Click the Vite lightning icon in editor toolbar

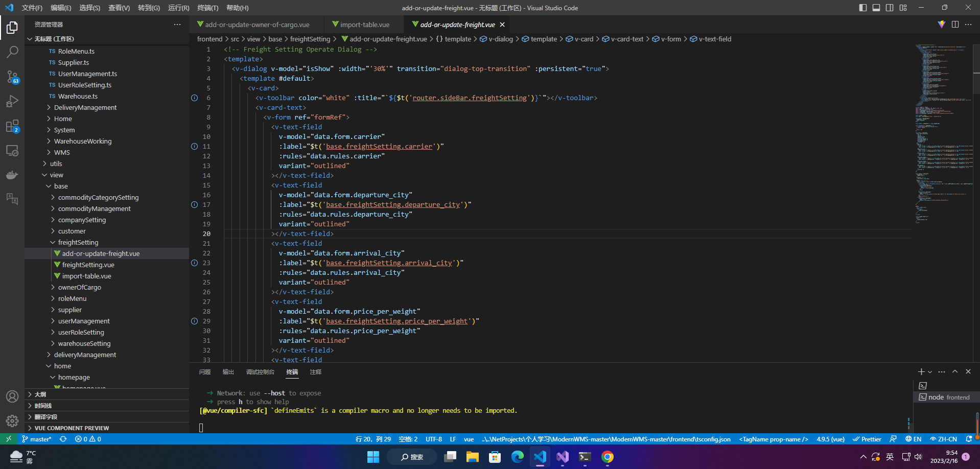942,25
